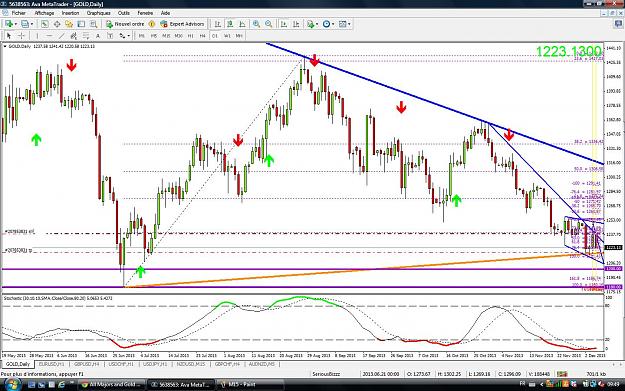Zoom out on the chart with the magnifier minus
Viewport: 625px width, 391px height.
coord(269,24)
